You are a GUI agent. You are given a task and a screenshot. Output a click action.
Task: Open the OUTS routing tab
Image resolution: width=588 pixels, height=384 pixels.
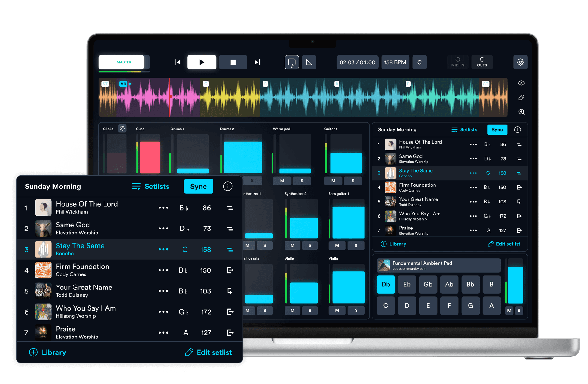point(482,62)
